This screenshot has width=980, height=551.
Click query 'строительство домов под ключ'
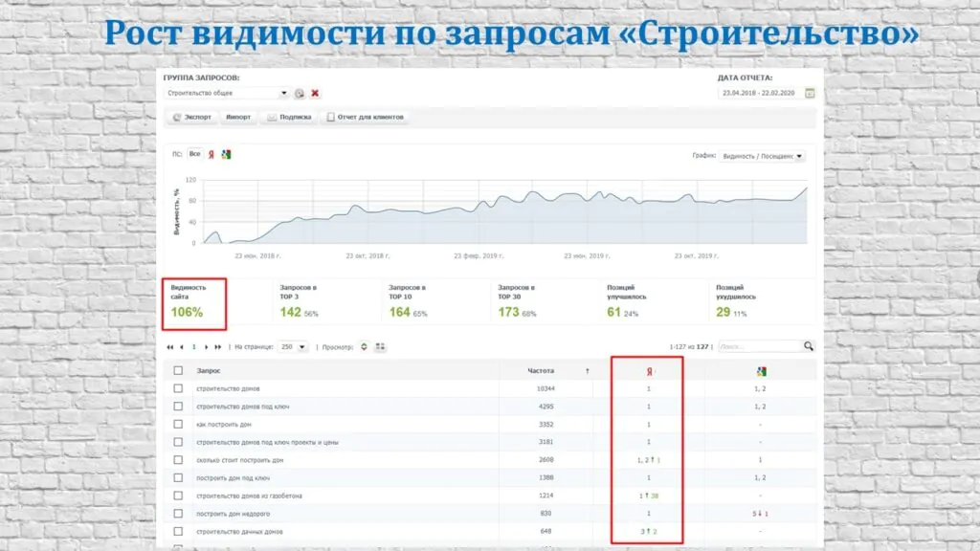coord(242,407)
